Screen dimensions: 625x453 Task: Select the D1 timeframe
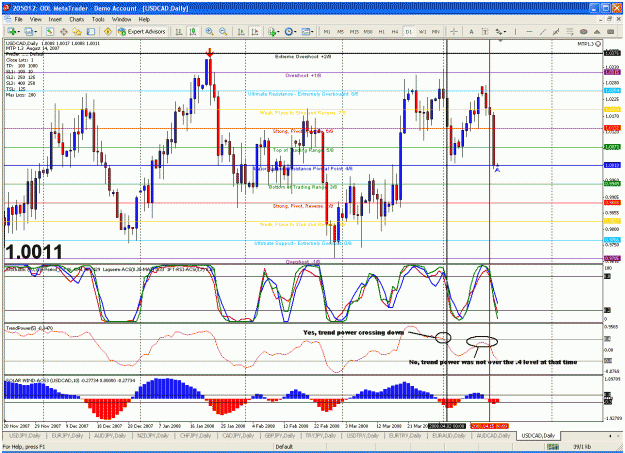tap(409, 32)
